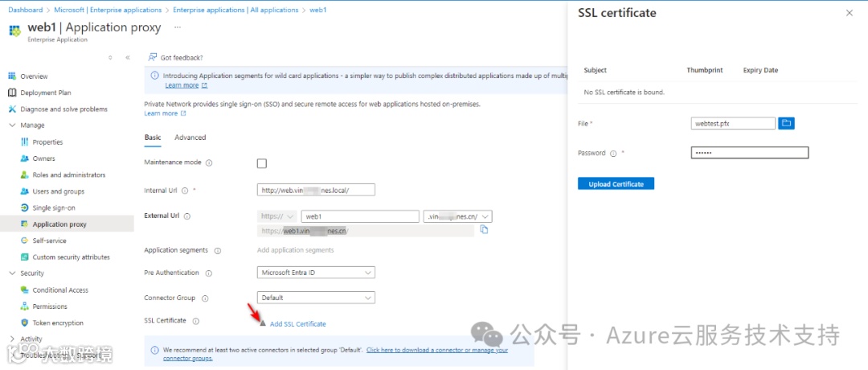Viewport: 868px width, 370px height.
Task: Click the Internal Url input field
Action: point(316,190)
